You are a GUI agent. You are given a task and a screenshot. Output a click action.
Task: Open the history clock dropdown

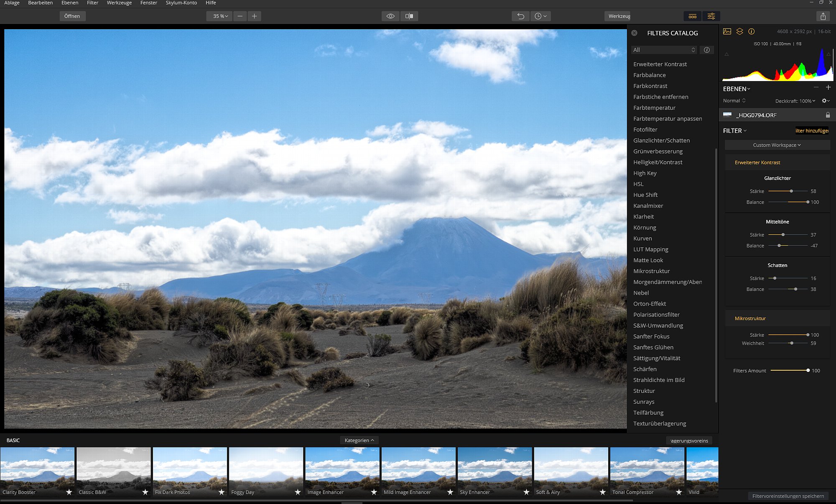[x=540, y=16]
